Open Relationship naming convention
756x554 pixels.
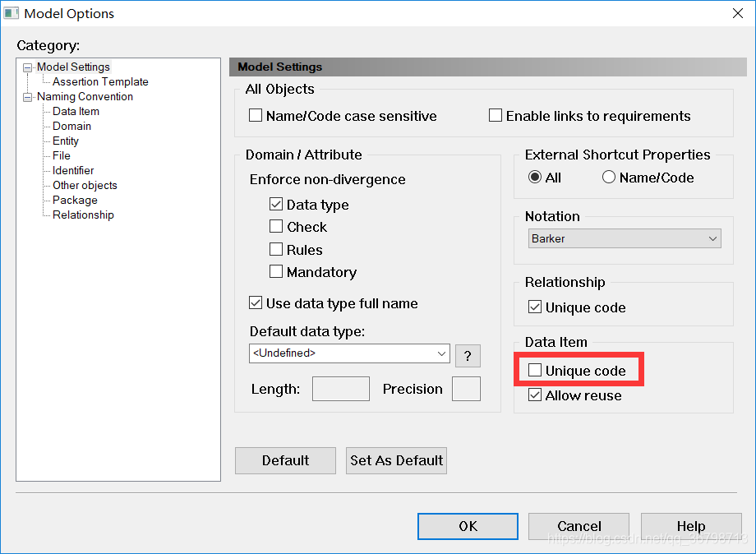[83, 215]
